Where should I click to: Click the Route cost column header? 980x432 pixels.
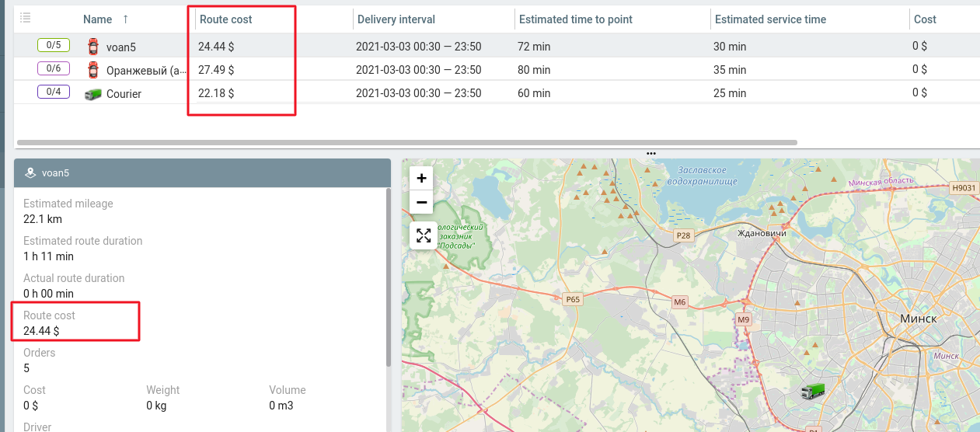226,19
